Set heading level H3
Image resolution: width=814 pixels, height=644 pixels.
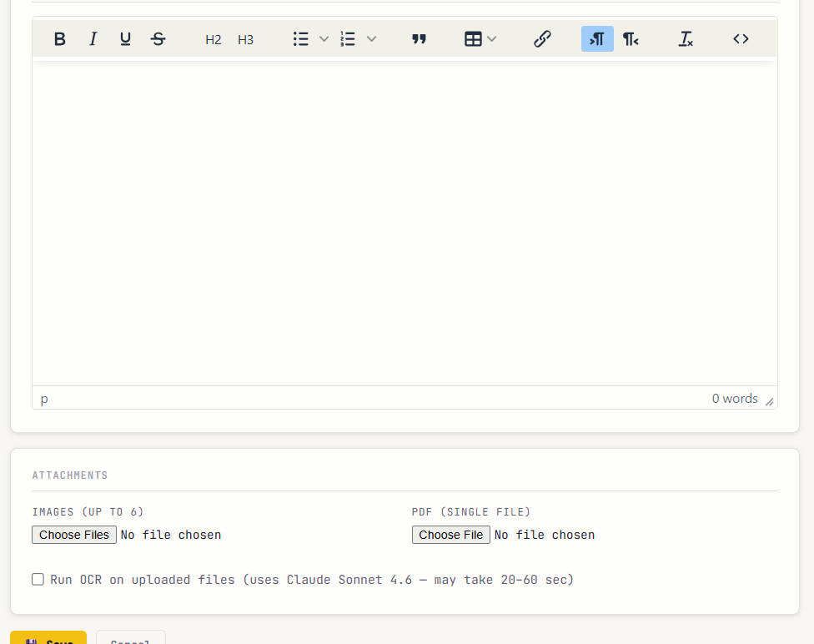(245, 39)
